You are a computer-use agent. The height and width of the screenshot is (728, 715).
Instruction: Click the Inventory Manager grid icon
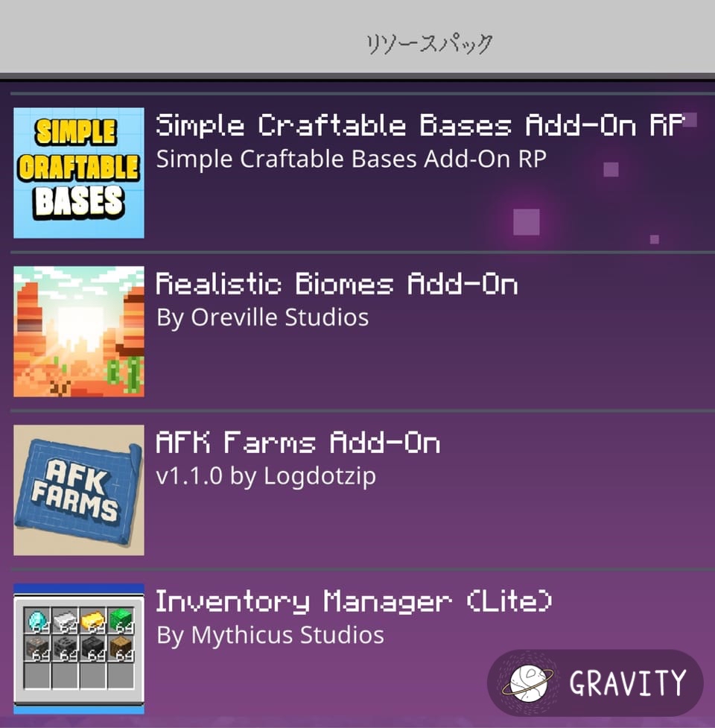tap(79, 648)
